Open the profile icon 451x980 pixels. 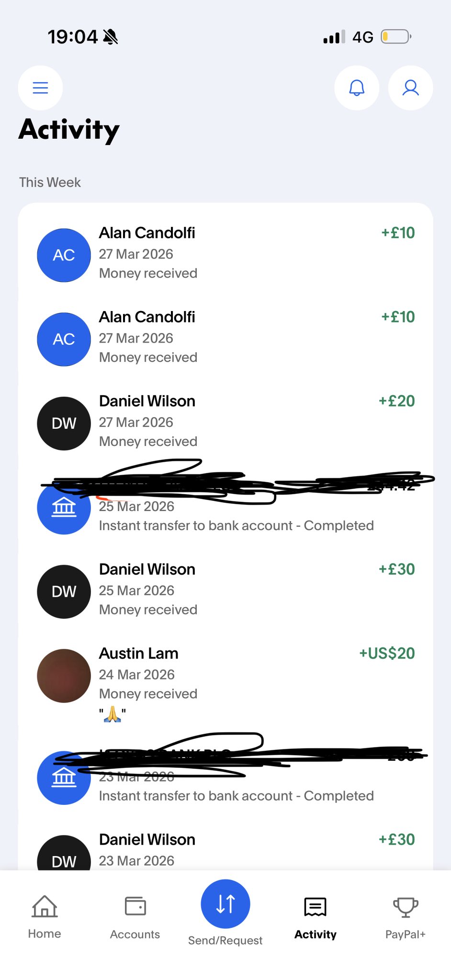click(410, 88)
